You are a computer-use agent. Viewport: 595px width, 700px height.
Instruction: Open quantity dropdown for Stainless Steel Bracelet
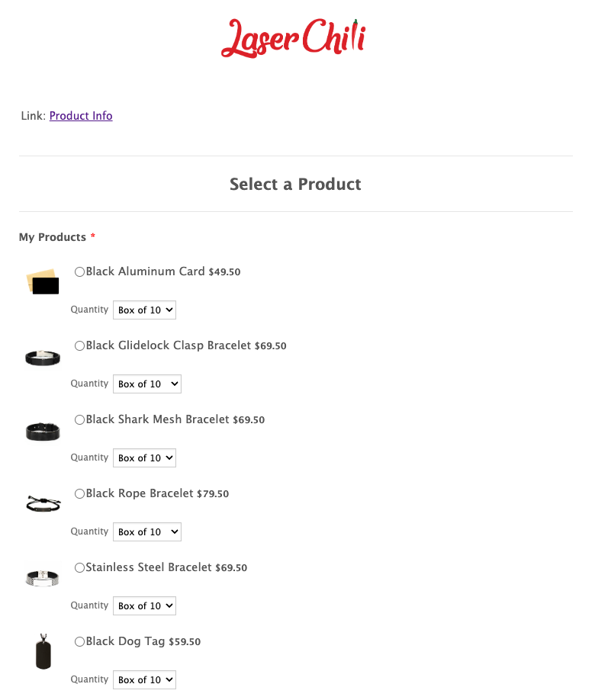pyautogui.click(x=145, y=606)
